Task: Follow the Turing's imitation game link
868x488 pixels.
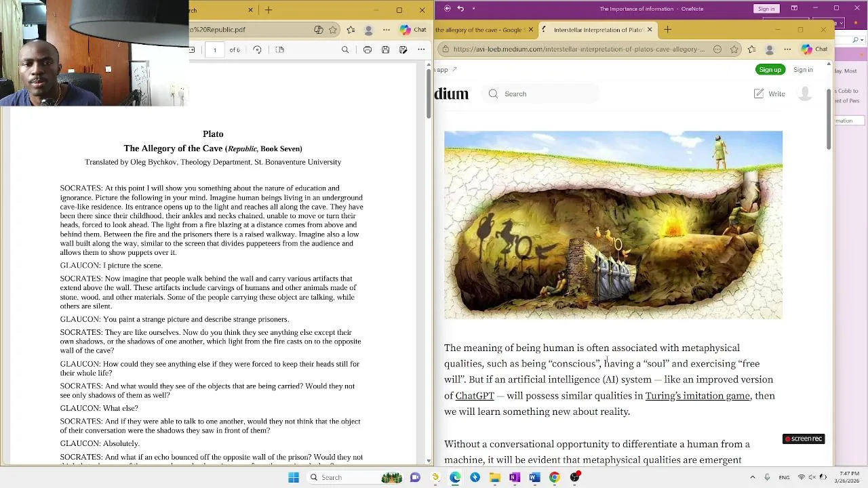Action: point(698,396)
